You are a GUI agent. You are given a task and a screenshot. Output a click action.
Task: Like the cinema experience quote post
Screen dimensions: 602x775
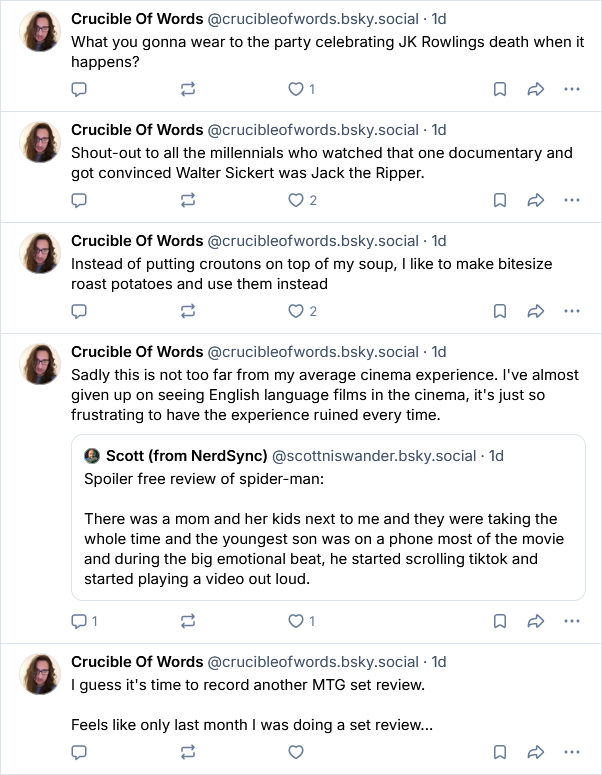point(301,621)
